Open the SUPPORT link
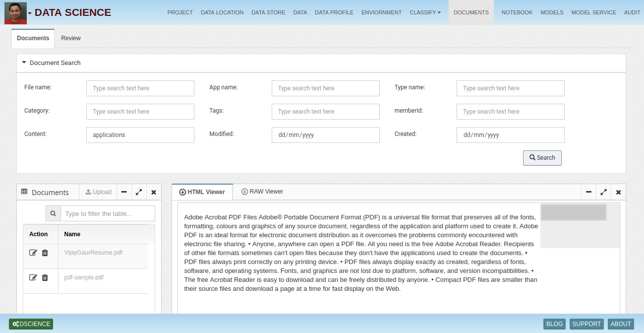The image size is (644, 333). tap(586, 324)
